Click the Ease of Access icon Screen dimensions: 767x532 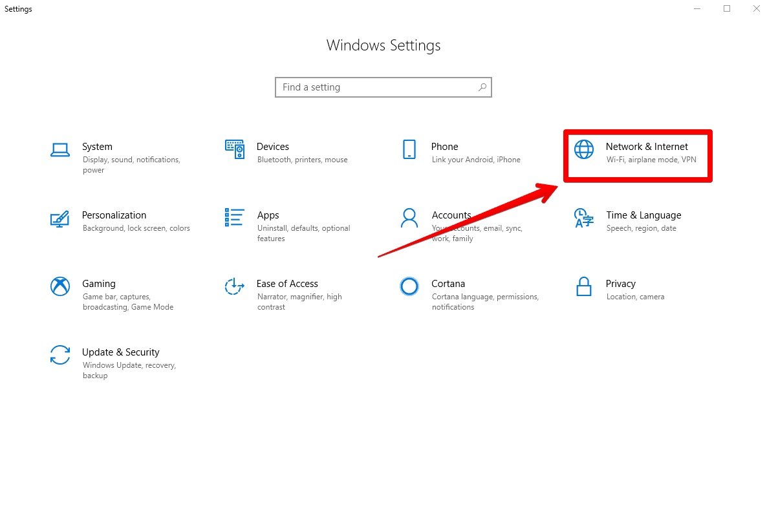point(234,286)
